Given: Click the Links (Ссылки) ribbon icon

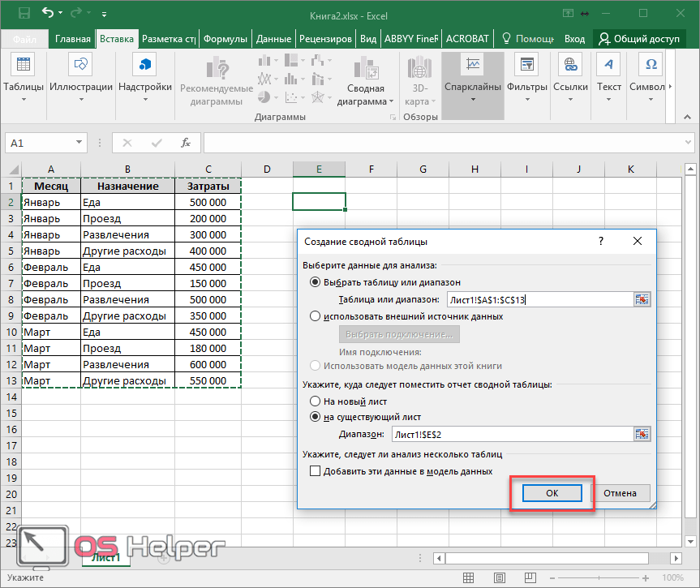Looking at the screenshot, I should pyautogui.click(x=570, y=65).
